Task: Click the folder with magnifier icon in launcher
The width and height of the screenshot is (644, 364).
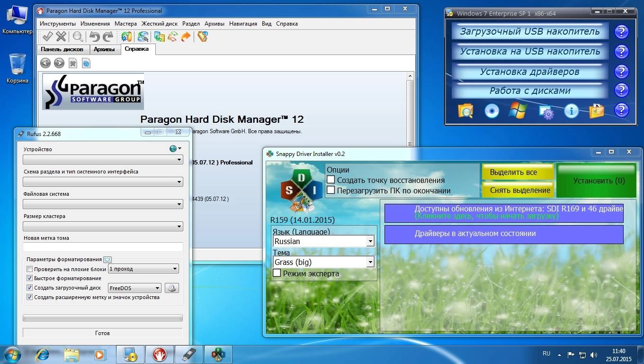Action: pos(465,111)
